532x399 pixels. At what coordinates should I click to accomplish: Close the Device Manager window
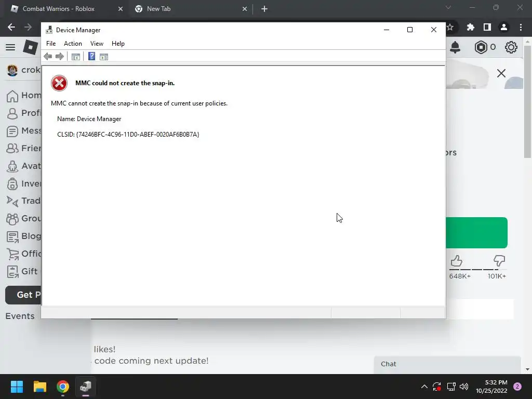[434, 30]
